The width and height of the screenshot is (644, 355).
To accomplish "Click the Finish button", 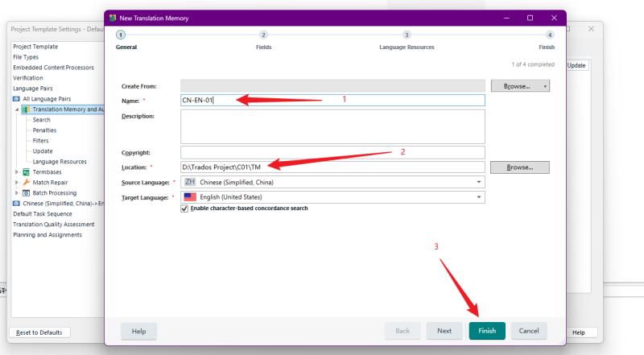I will point(487,331).
